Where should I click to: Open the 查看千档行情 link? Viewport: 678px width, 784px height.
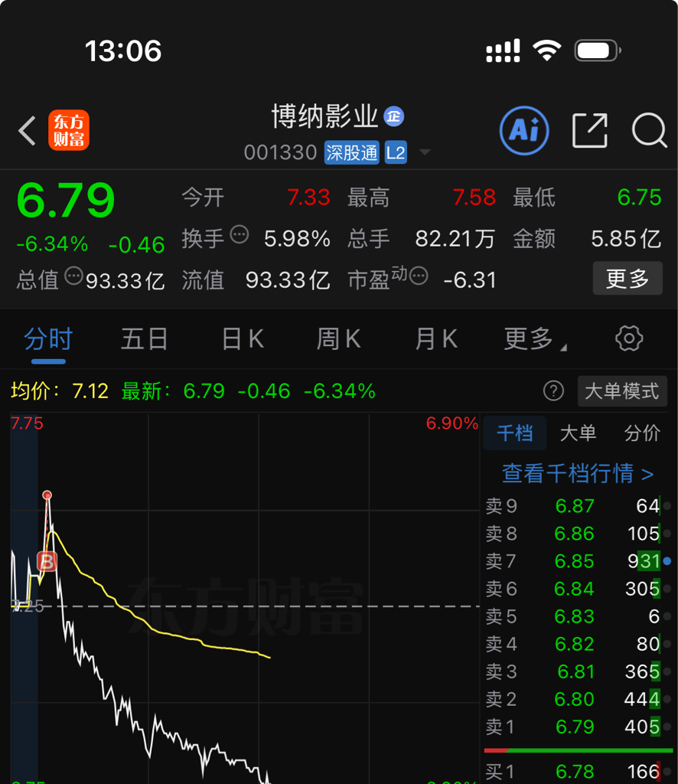(578, 473)
